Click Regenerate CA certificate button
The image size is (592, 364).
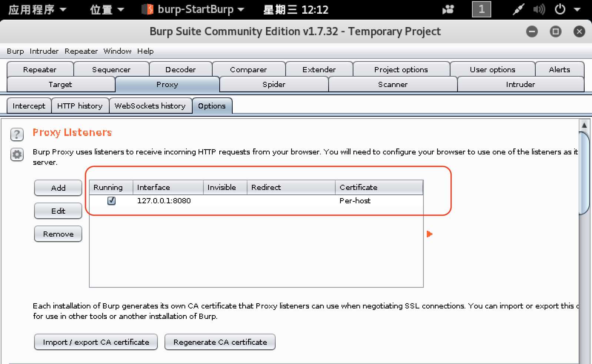220,342
